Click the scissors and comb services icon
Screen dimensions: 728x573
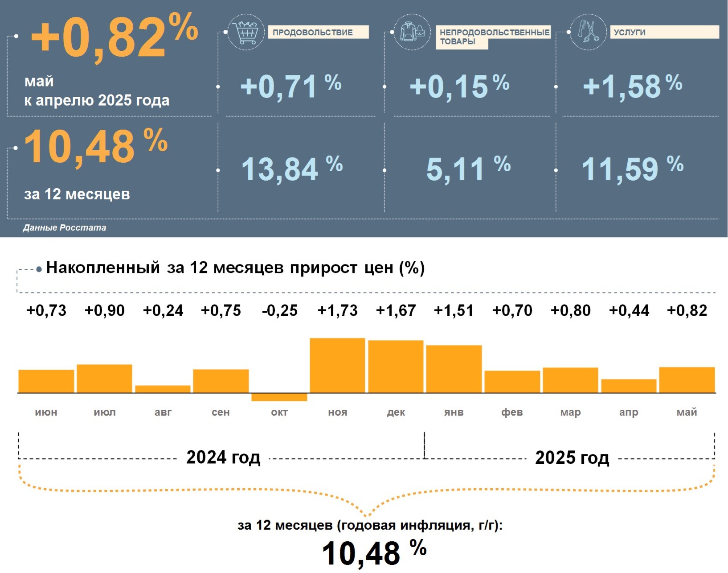pyautogui.click(x=588, y=32)
